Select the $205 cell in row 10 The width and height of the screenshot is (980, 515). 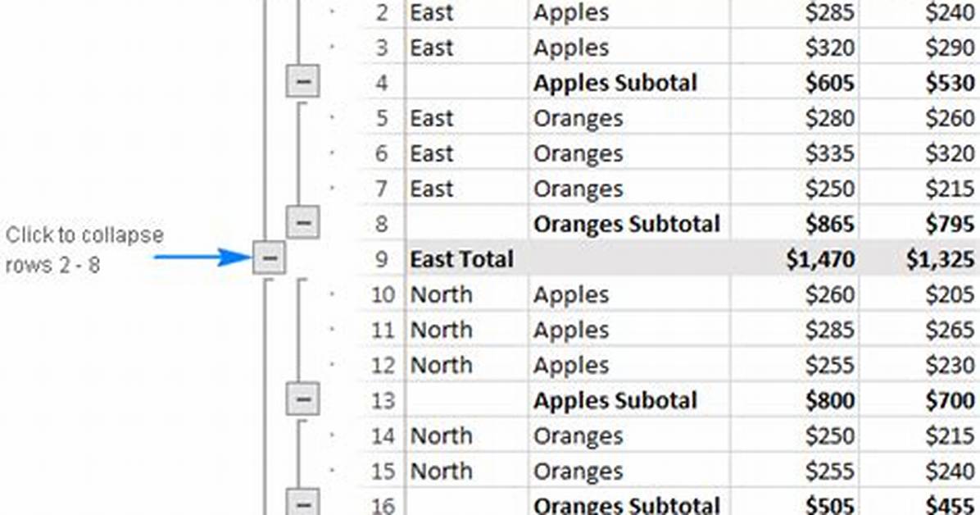coord(919,294)
